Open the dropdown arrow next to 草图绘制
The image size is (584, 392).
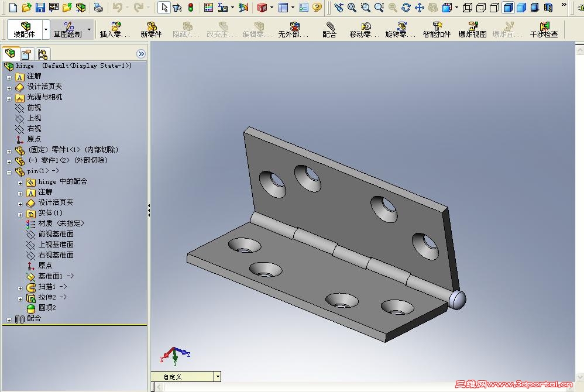89,29
